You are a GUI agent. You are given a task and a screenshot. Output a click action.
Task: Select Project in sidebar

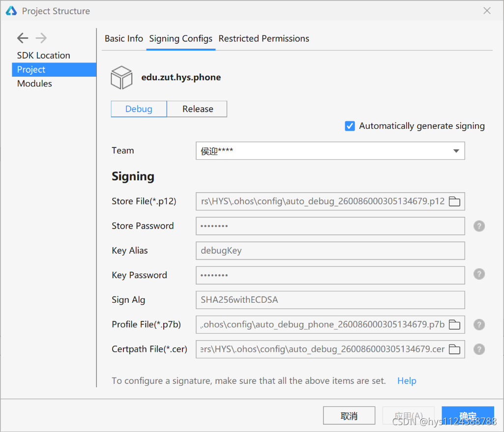coord(54,69)
